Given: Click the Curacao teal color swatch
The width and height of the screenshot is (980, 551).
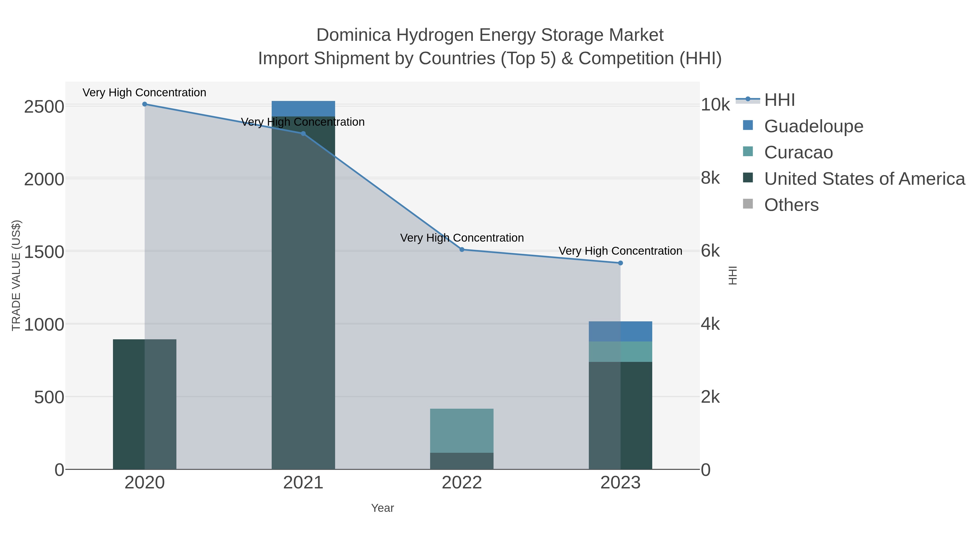Looking at the screenshot, I should tap(748, 151).
